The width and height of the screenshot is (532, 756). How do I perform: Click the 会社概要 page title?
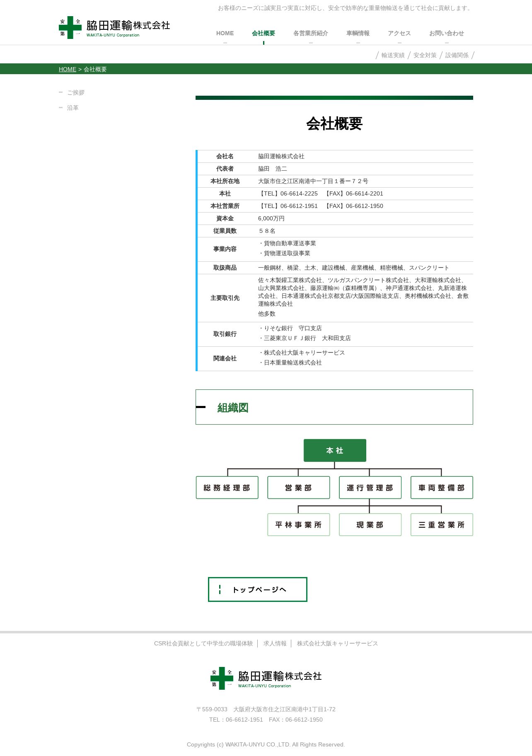tap(334, 123)
